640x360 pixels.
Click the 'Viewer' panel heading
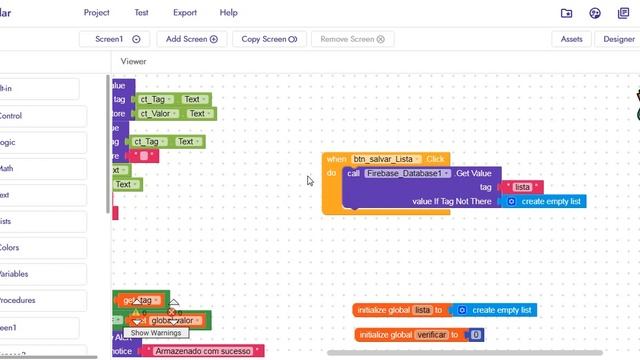point(133,61)
